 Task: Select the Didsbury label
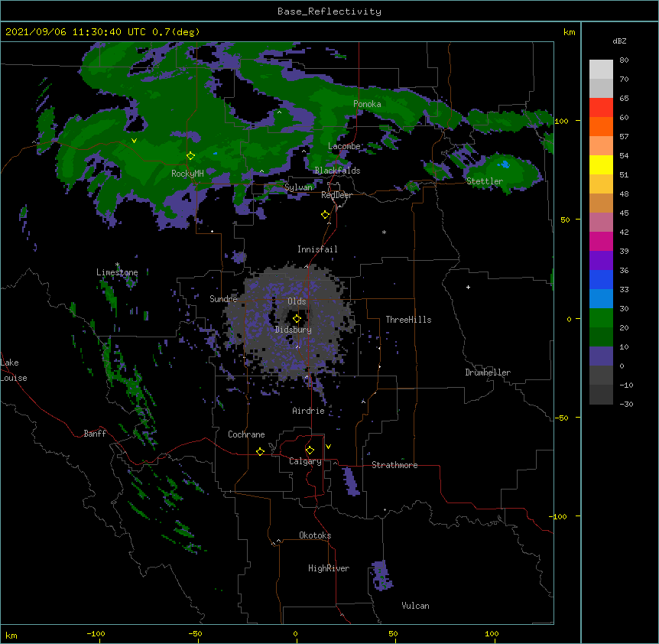pyautogui.click(x=293, y=330)
